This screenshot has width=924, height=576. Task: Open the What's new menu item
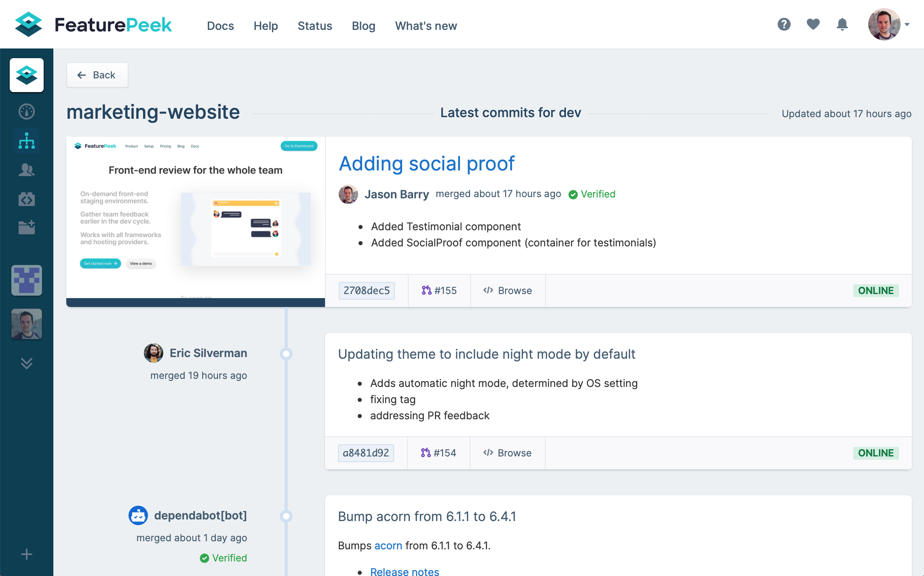pos(426,26)
